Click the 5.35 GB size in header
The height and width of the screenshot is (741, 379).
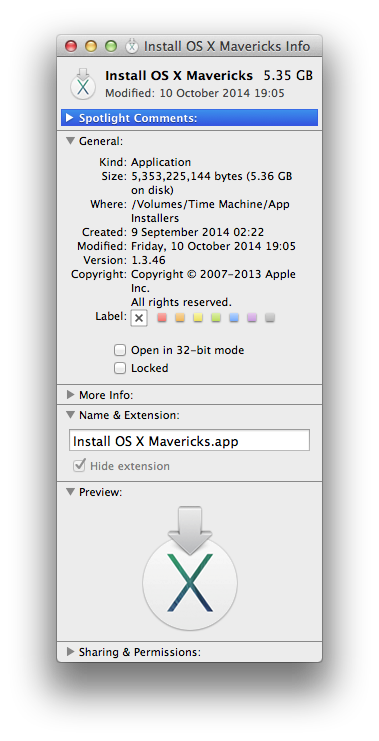[x=288, y=76]
